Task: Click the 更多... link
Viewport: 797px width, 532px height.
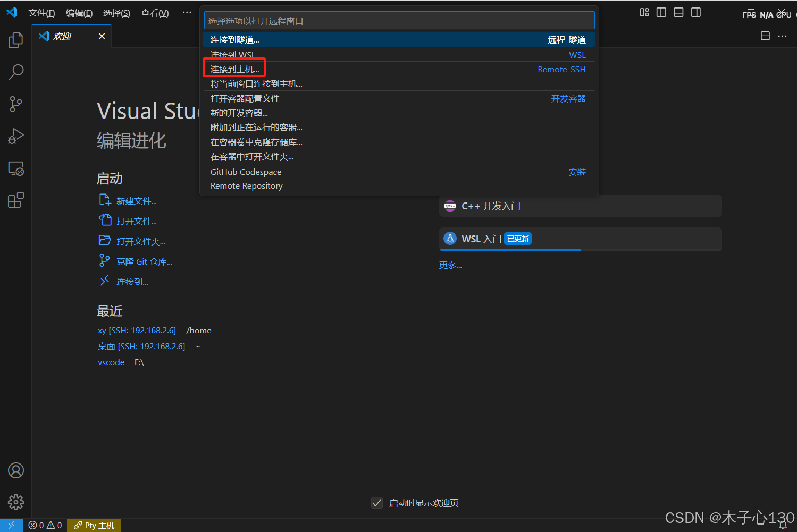Action: (x=450, y=265)
